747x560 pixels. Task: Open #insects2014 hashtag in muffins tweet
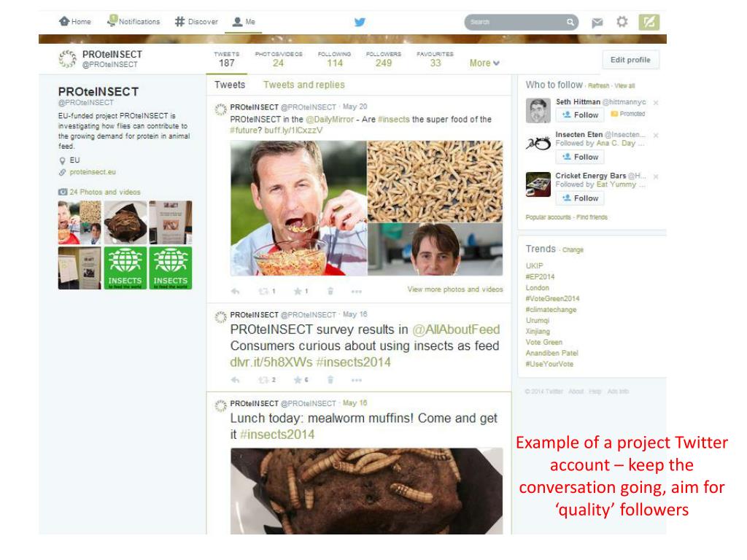[277, 435]
